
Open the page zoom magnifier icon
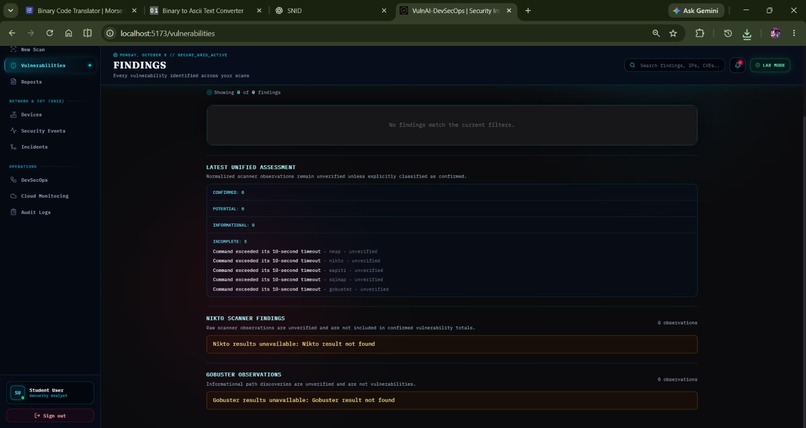coord(656,33)
